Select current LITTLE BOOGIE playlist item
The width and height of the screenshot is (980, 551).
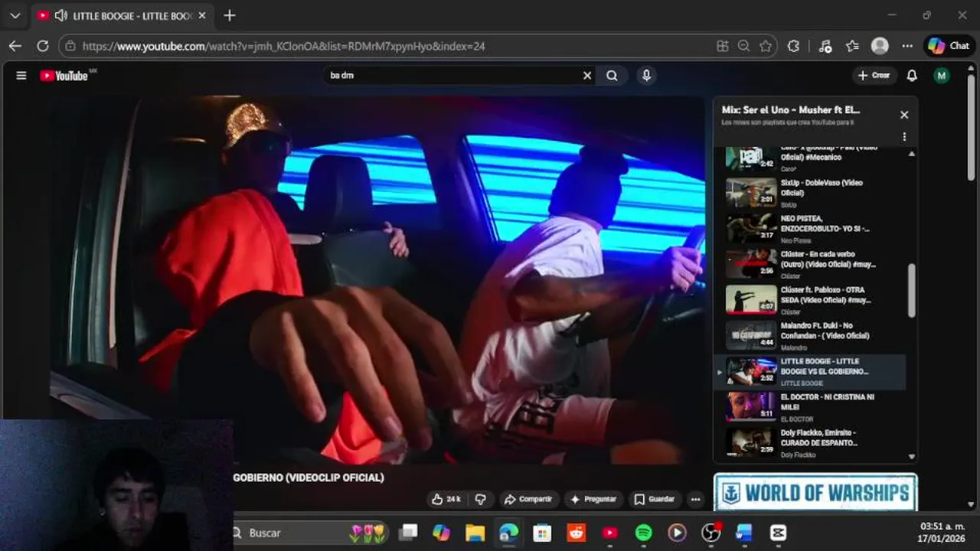(811, 371)
